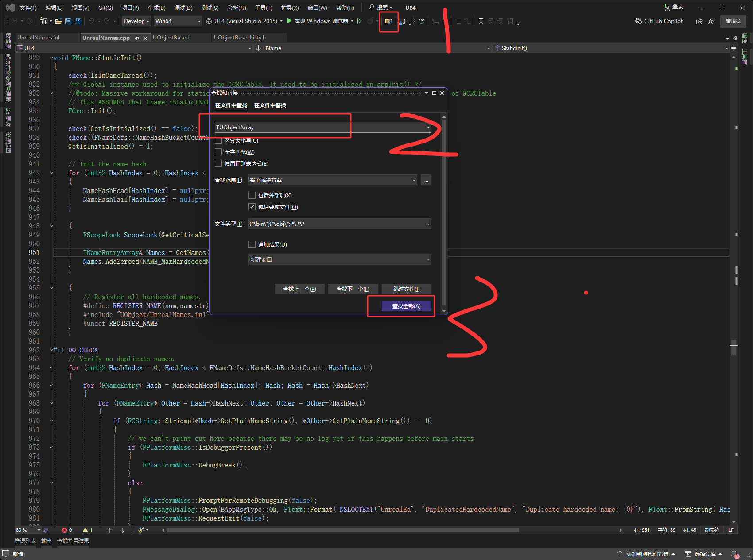
Task: Open the Error List panel tab
Action: click(25, 541)
